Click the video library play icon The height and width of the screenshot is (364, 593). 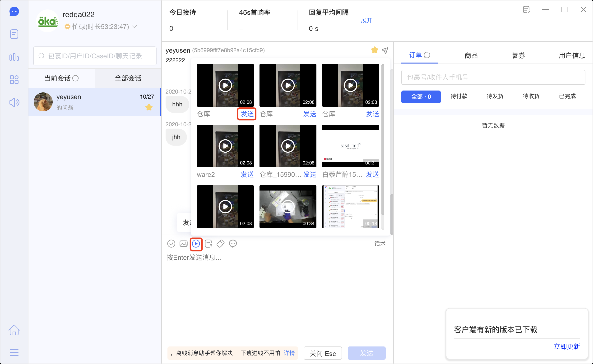(196, 244)
